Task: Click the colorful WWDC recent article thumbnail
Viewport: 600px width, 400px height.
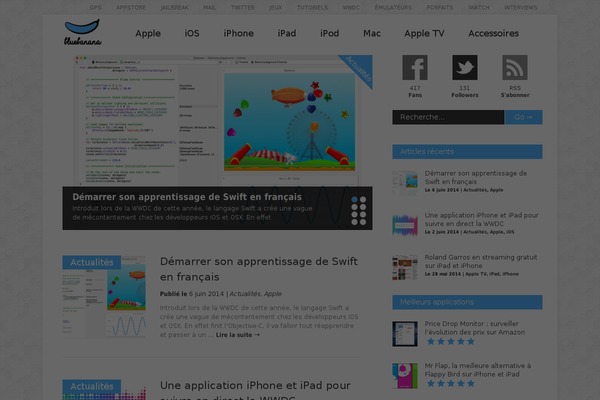Action: pos(405,225)
